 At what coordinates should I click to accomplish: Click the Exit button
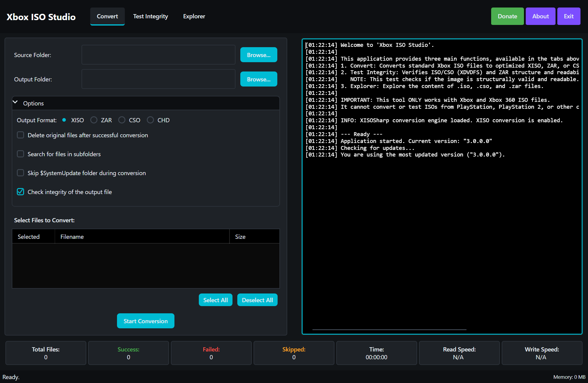569,16
